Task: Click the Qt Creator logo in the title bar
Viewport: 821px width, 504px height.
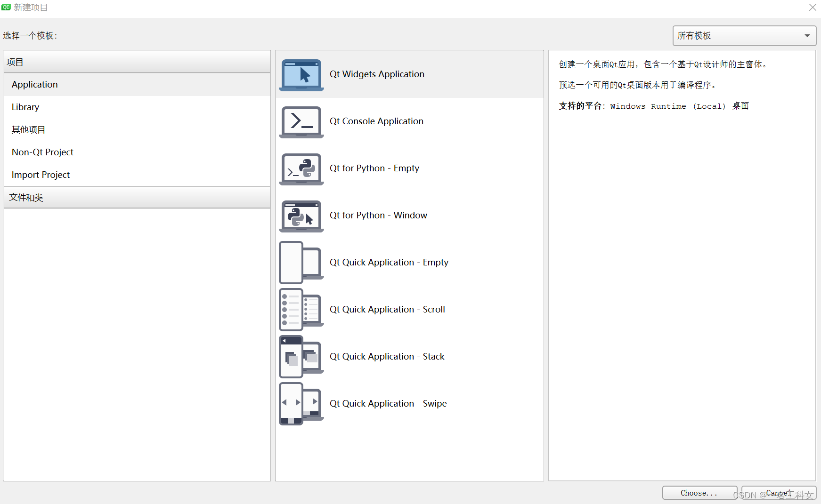Action: pyautogui.click(x=6, y=7)
